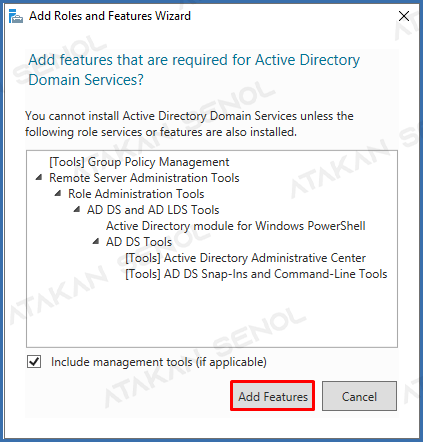
Task: Select [Tools] Active Directory Administrative Center
Action: (245, 258)
